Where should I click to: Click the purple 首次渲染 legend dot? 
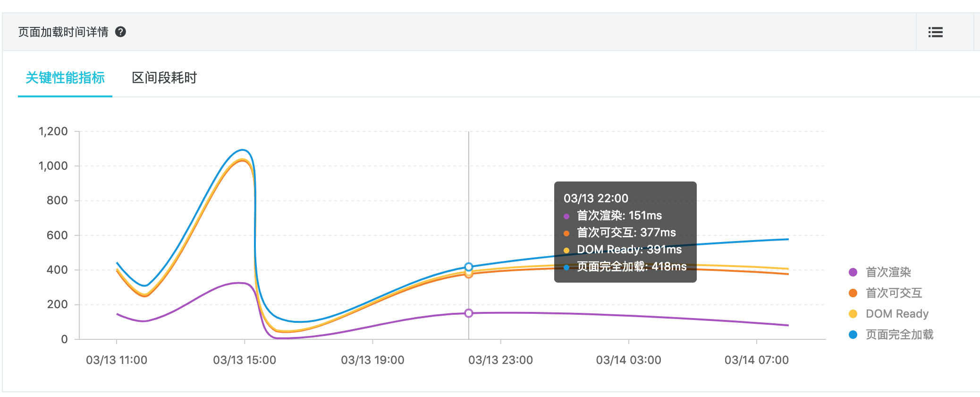(x=853, y=272)
